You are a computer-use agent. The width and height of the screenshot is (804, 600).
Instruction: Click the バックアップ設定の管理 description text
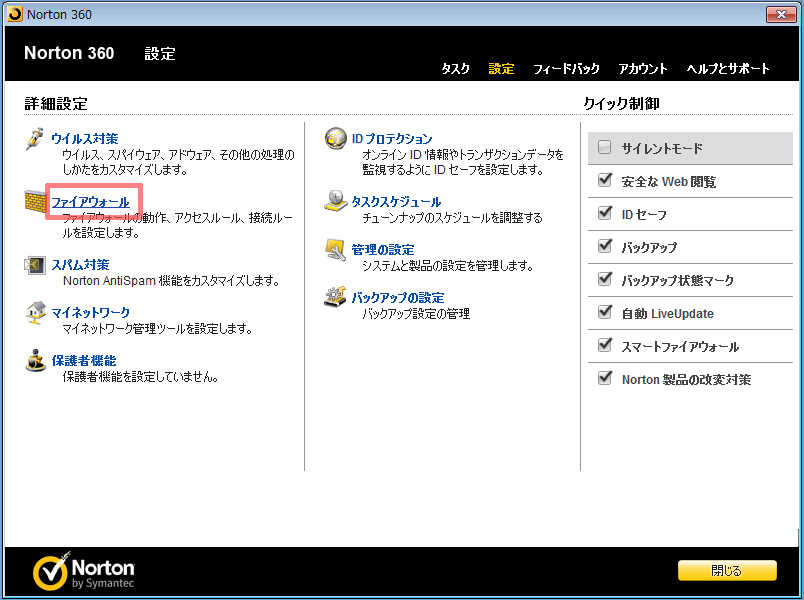coord(416,313)
